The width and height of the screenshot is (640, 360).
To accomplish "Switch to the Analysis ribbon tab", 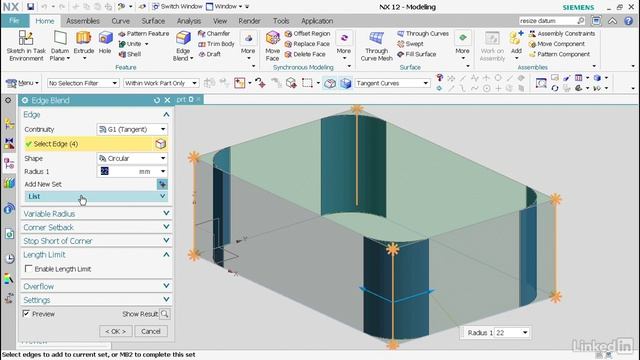I will coord(189,21).
